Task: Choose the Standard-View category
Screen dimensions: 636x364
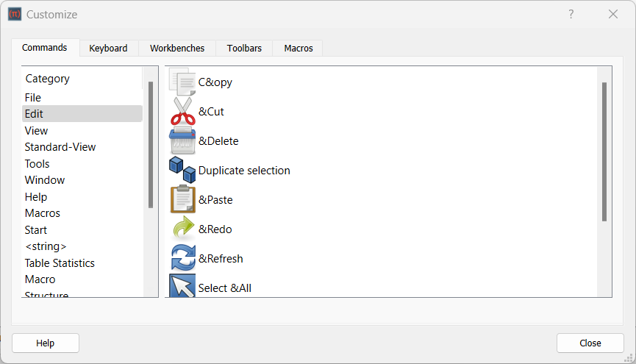Action: 60,147
